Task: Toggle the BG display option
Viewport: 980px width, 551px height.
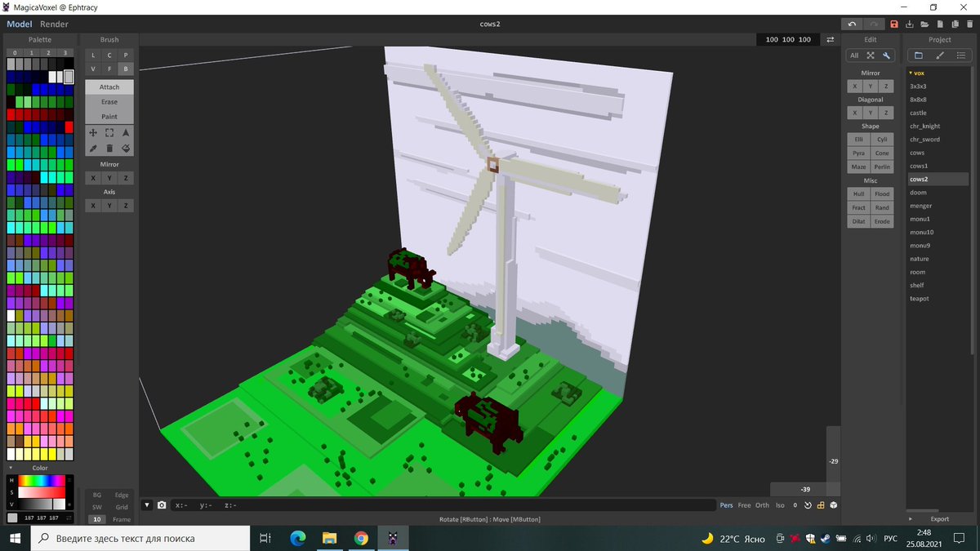Action: pos(97,495)
